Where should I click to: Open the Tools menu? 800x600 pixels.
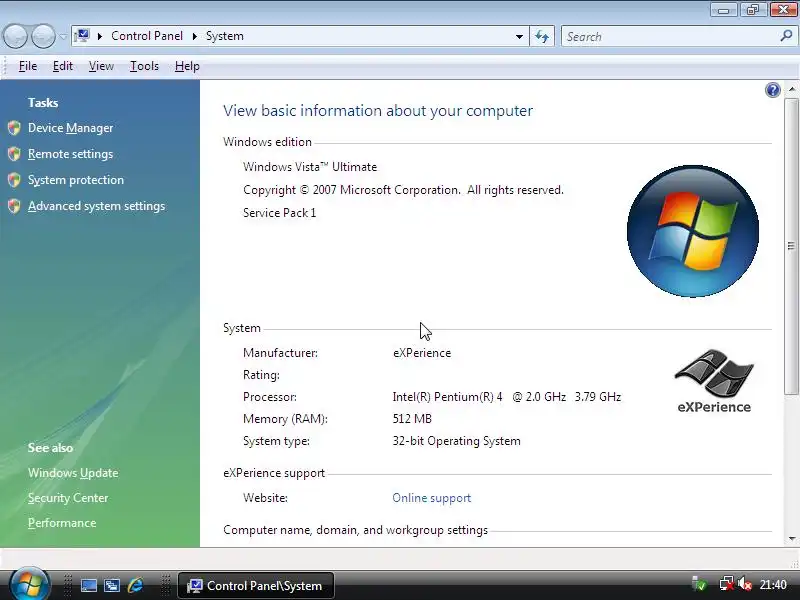pyautogui.click(x=144, y=66)
